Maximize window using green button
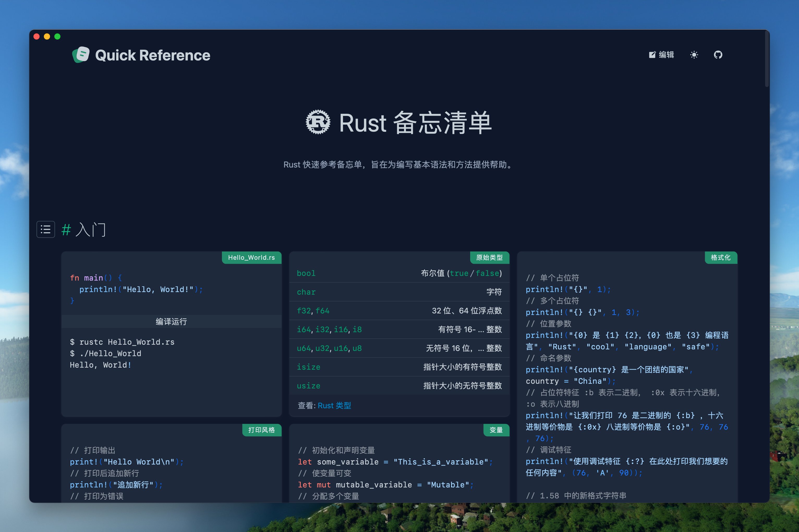 tap(57, 36)
